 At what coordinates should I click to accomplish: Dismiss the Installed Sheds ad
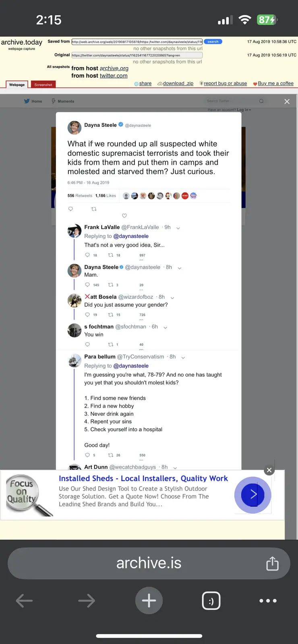(x=269, y=470)
